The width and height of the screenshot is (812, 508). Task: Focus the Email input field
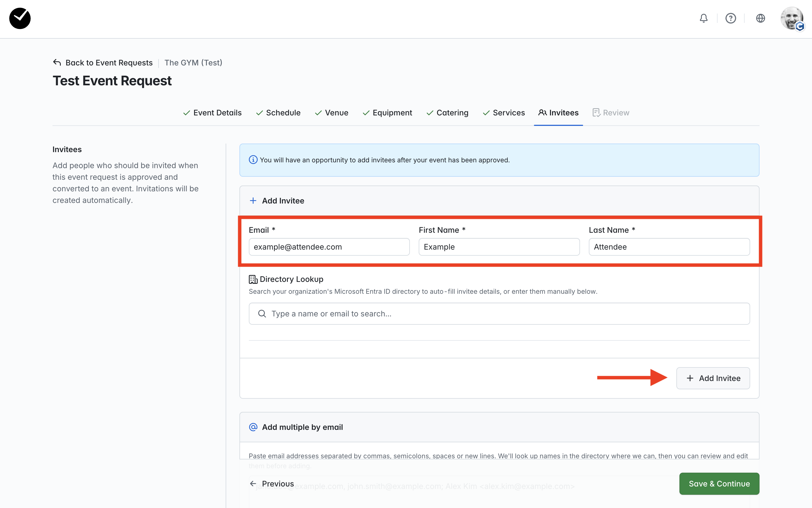click(329, 247)
